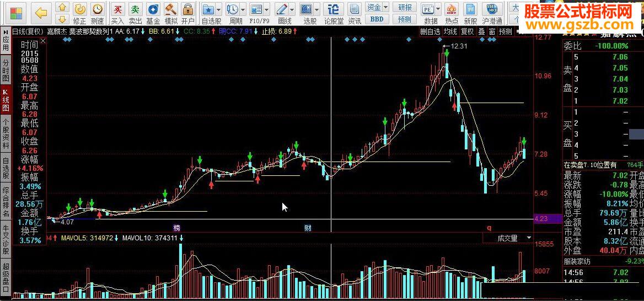The height and width of the screenshot is (301, 644).
Task: Click the 研报 research report button
Action: [x=405, y=7]
